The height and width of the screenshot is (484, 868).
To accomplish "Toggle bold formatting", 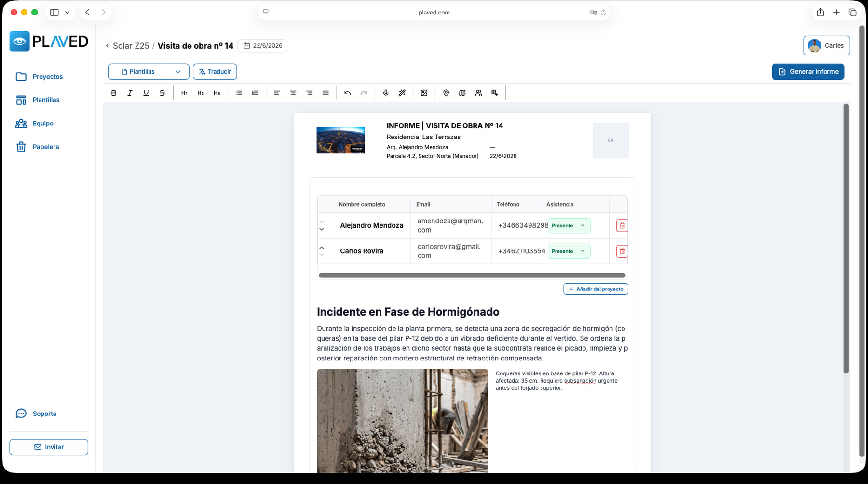I will pyautogui.click(x=114, y=93).
